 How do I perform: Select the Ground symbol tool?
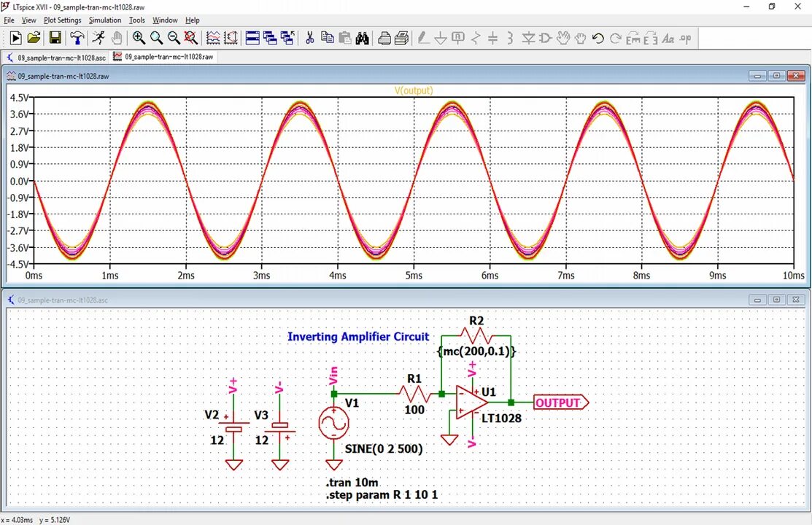pos(441,38)
